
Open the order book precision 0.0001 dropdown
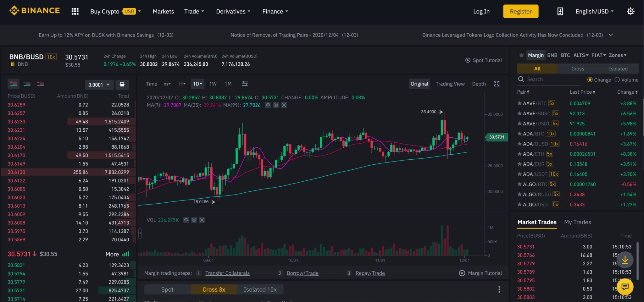(99, 85)
